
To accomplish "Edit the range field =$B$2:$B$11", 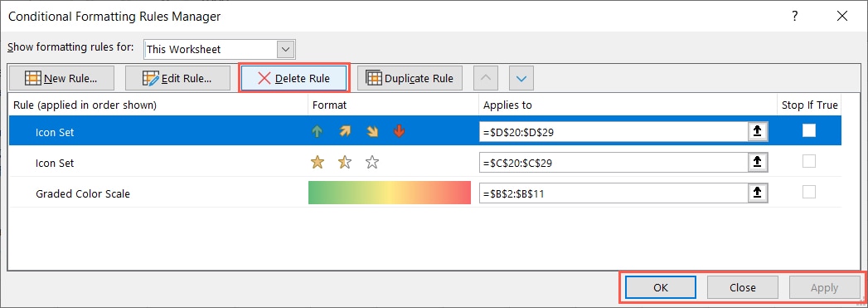I will [613, 193].
